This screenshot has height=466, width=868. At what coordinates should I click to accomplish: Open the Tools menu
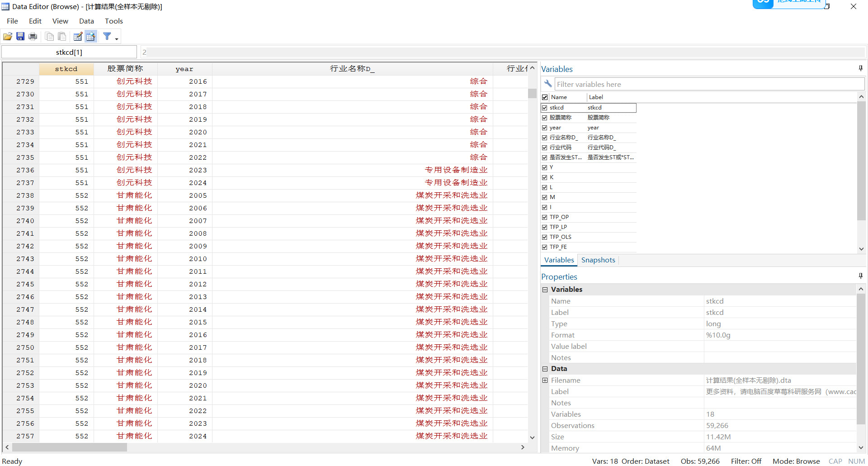point(114,21)
